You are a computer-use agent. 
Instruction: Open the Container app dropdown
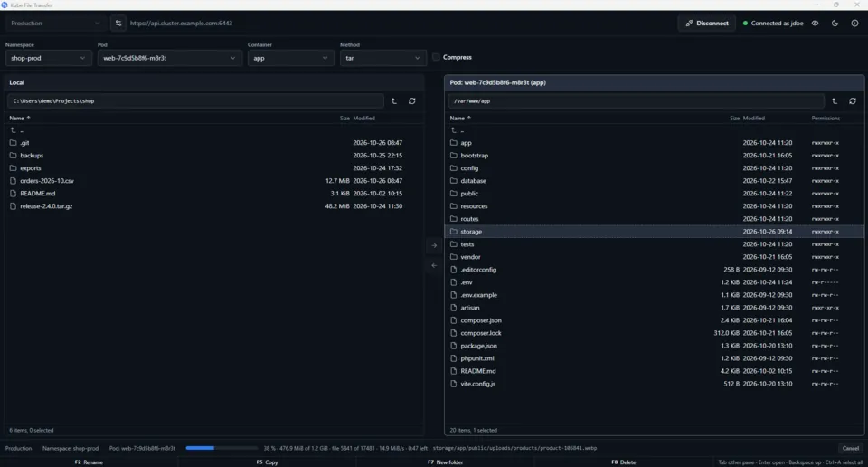290,58
